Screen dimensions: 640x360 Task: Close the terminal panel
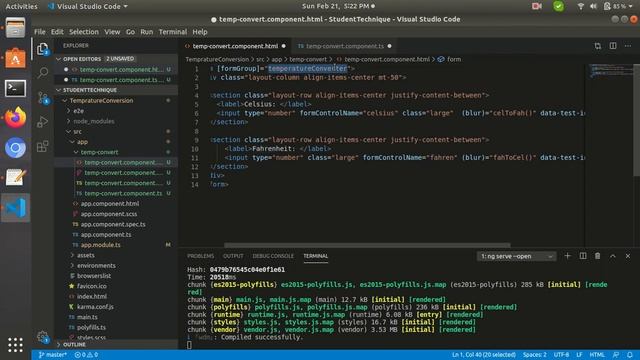(628, 256)
